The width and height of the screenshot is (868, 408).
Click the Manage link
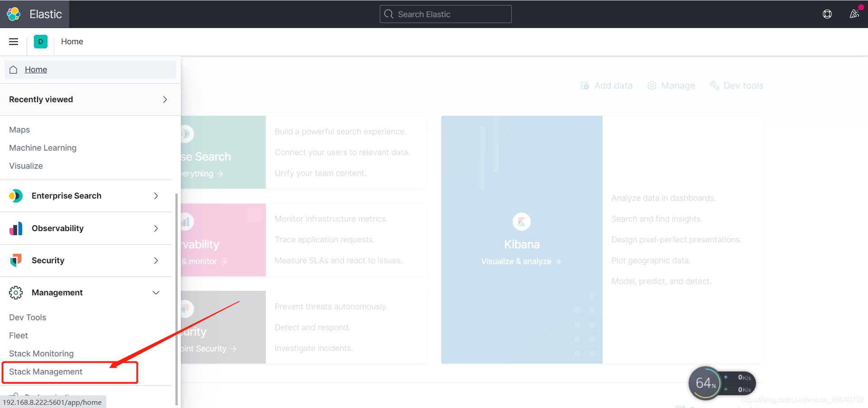[678, 85]
